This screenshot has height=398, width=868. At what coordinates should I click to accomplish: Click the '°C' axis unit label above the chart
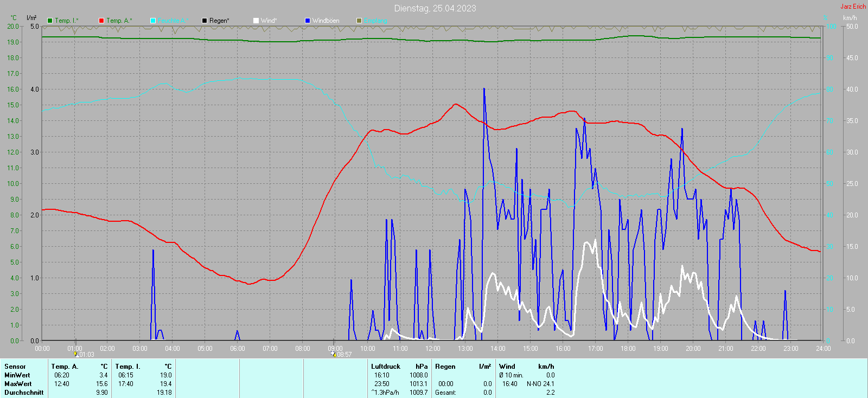tap(14, 18)
